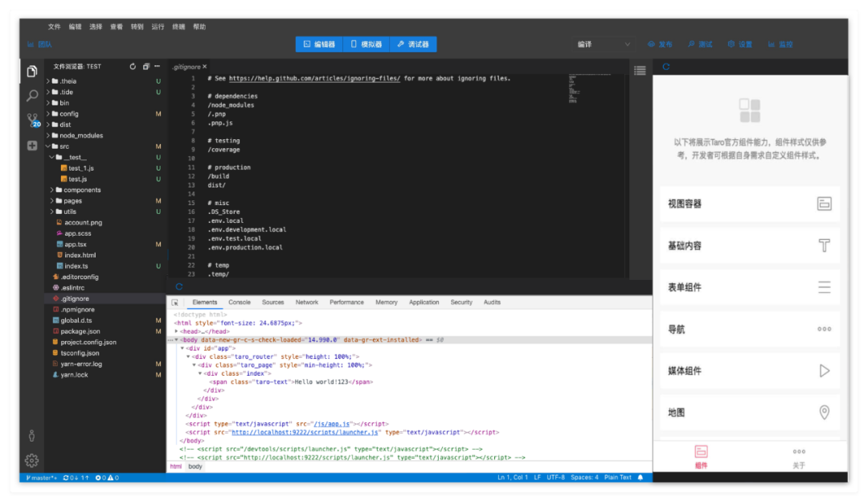Change the Plain Text language mode
Screen dimensions: 868x502
(618, 478)
